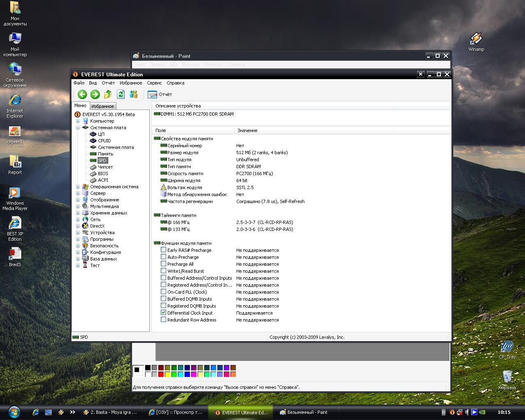Viewport: 525px width, 420px height.
Task: Open Вид menu in EVEREST
Action: point(93,83)
